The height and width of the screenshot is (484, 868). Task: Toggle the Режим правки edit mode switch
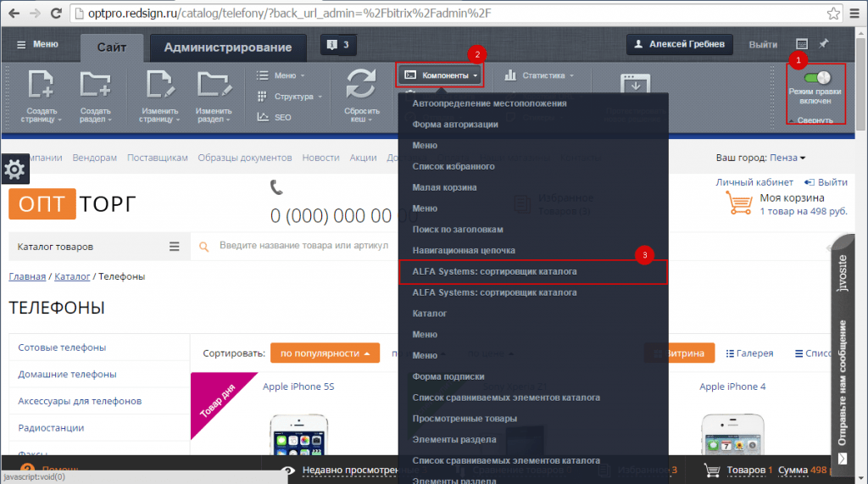point(817,77)
